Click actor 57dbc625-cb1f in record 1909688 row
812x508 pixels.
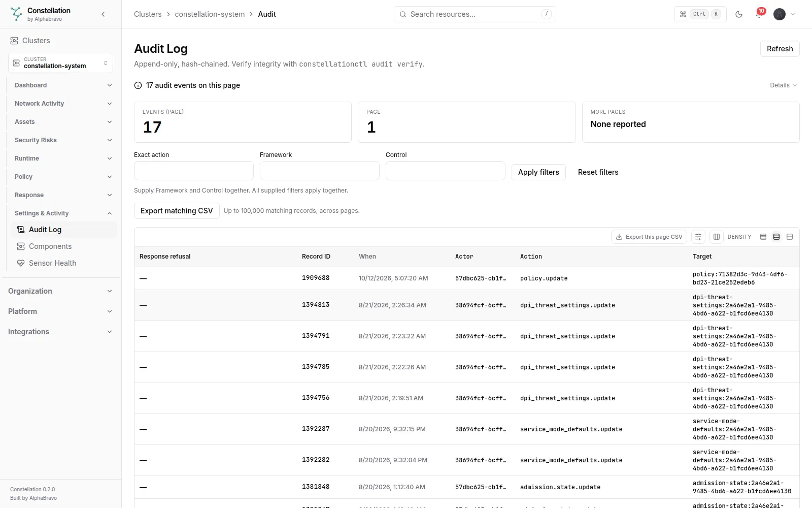coord(481,278)
